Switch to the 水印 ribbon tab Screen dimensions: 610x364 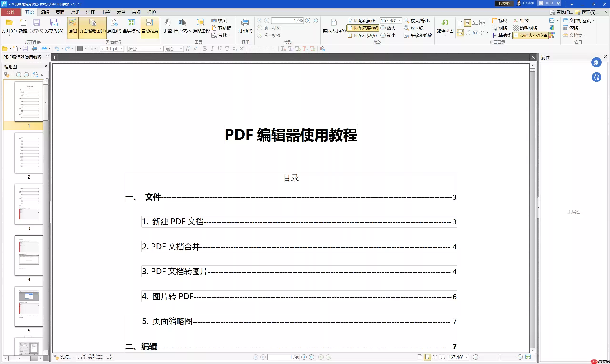click(x=75, y=12)
